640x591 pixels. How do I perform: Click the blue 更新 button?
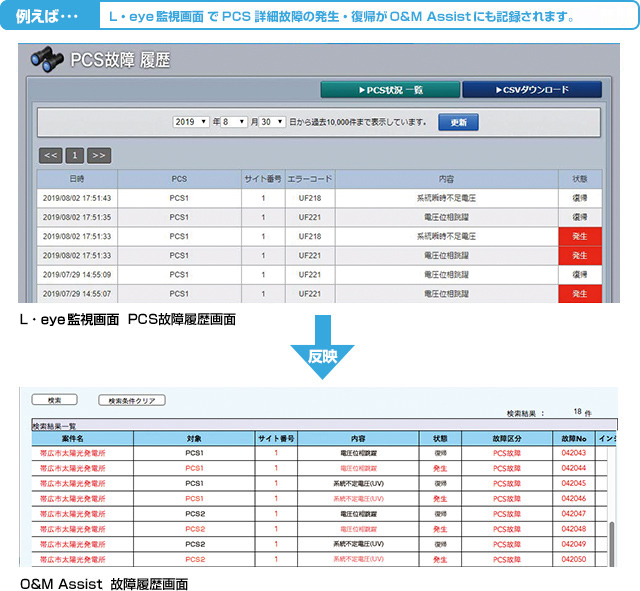pyautogui.click(x=458, y=122)
